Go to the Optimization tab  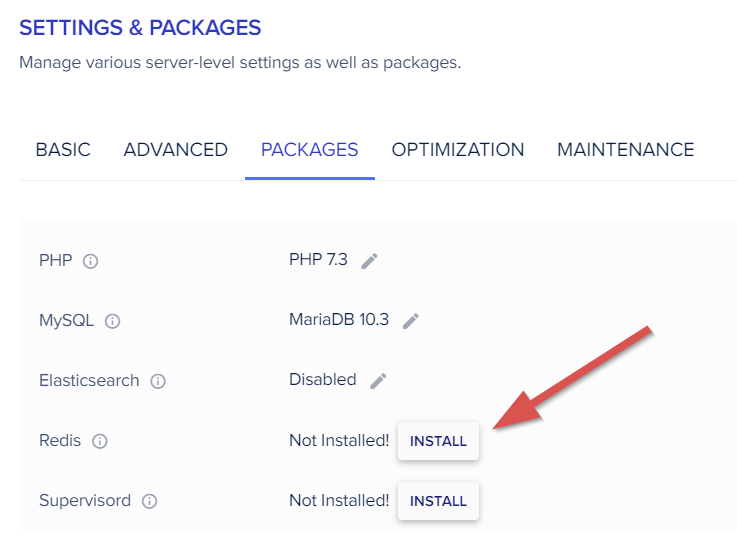point(457,150)
